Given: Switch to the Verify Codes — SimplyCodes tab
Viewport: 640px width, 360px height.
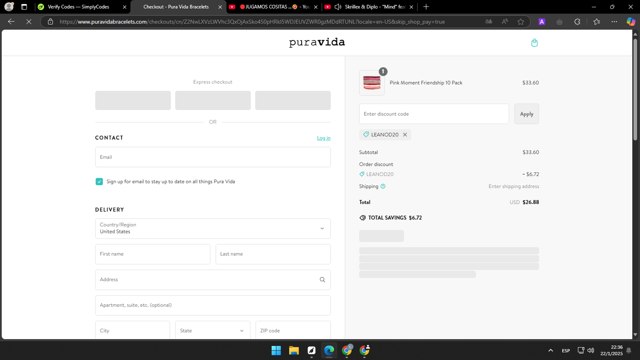Looking at the screenshot, I should [x=78, y=7].
